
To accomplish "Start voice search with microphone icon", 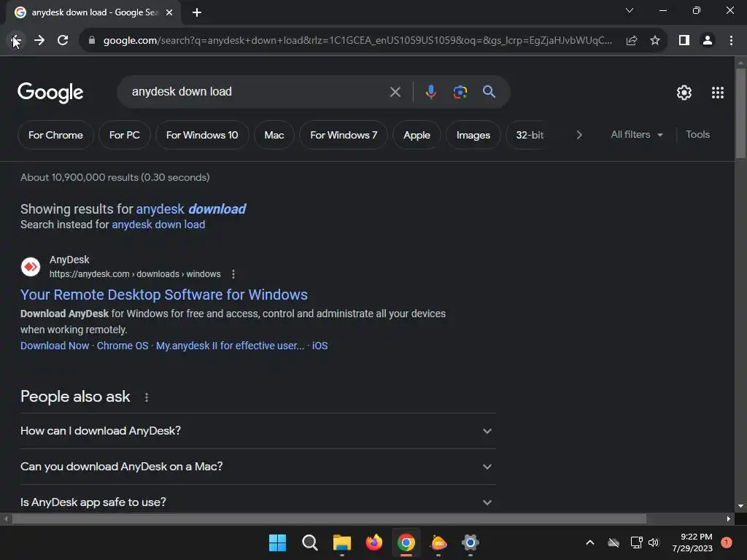I will pyautogui.click(x=430, y=91).
